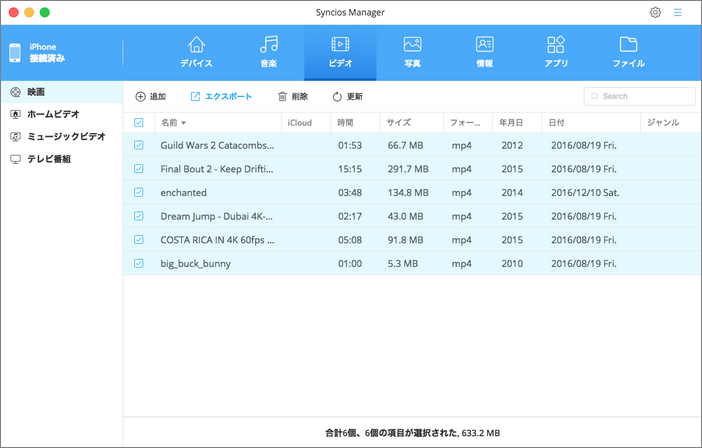Focus the Search input field
The width and height of the screenshot is (702, 448).
639,96
